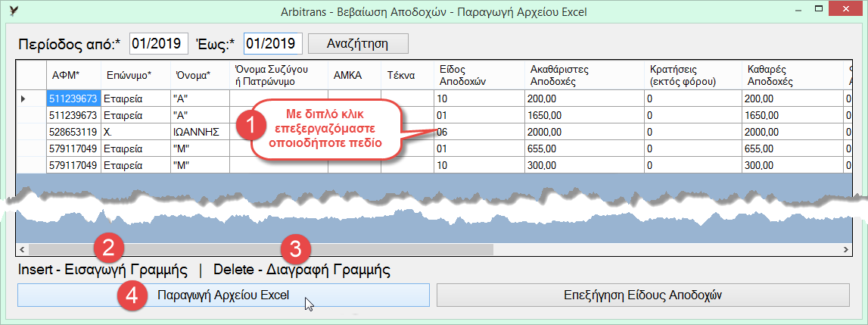Click Εταιρεία cell in the 655,00 row
The height and width of the screenshot is (325, 868).
pyautogui.click(x=135, y=148)
